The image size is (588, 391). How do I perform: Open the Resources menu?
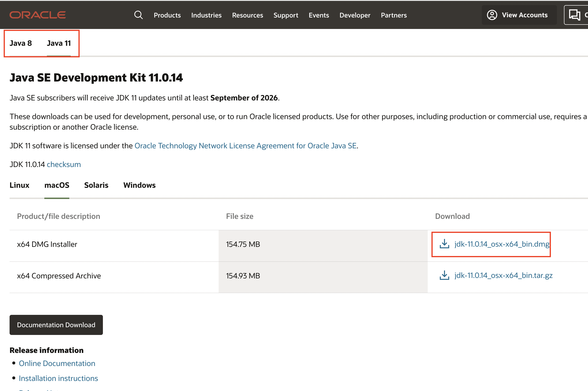247,15
